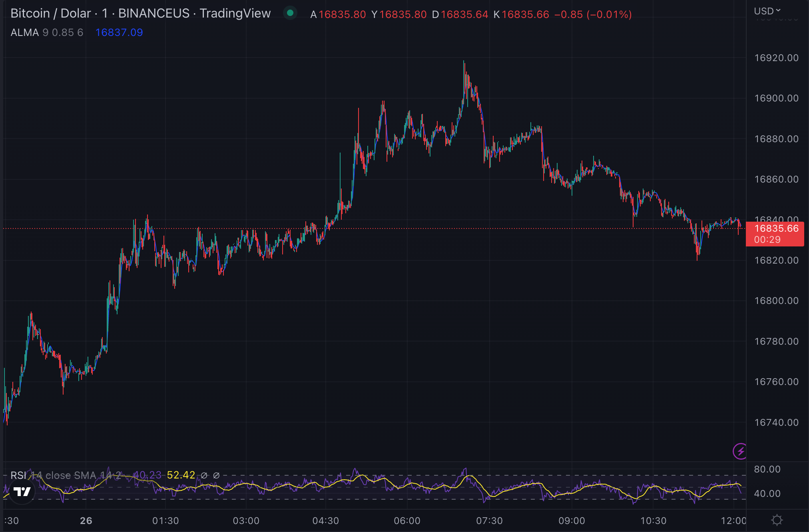Click the second null symbol in RSI legend

(x=216, y=475)
